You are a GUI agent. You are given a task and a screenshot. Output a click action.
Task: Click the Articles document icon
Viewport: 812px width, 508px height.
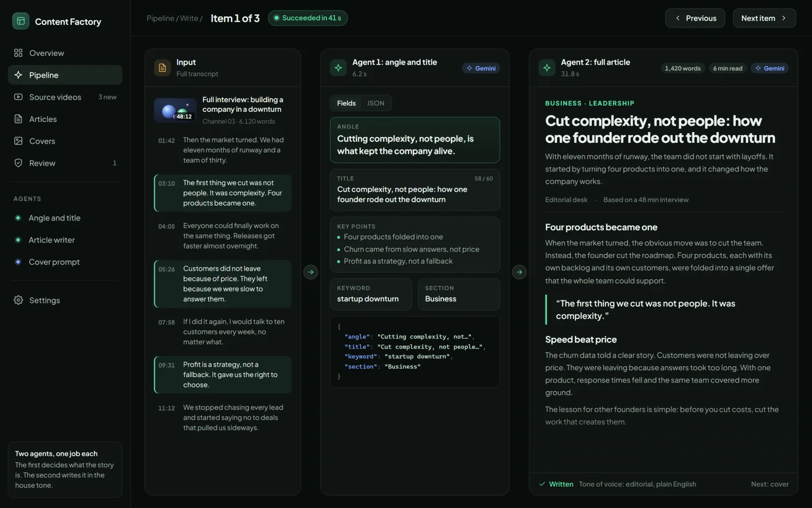click(x=18, y=119)
